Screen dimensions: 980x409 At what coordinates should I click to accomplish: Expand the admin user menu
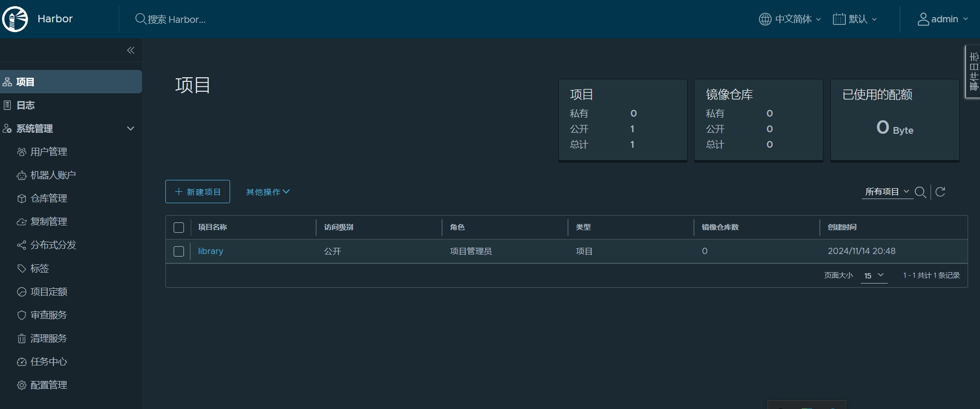943,19
